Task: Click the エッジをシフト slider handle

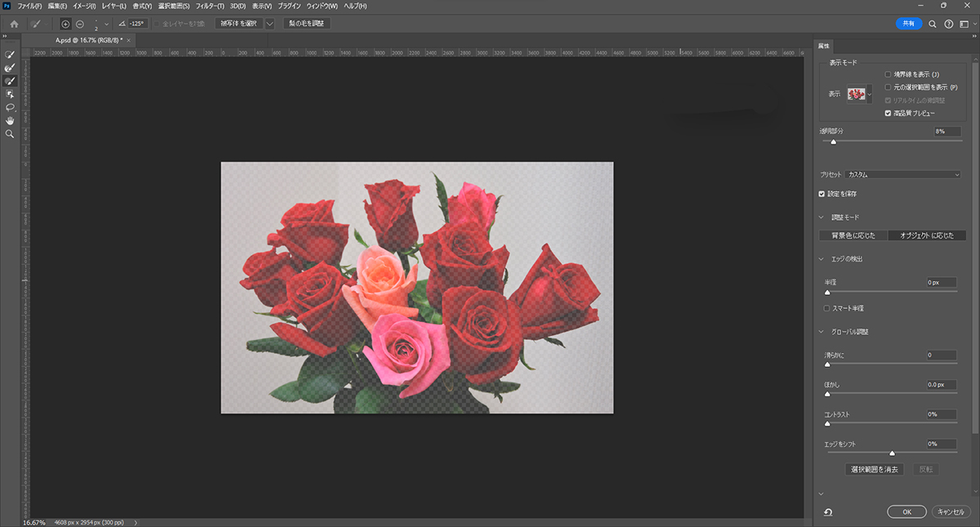Action: point(892,453)
